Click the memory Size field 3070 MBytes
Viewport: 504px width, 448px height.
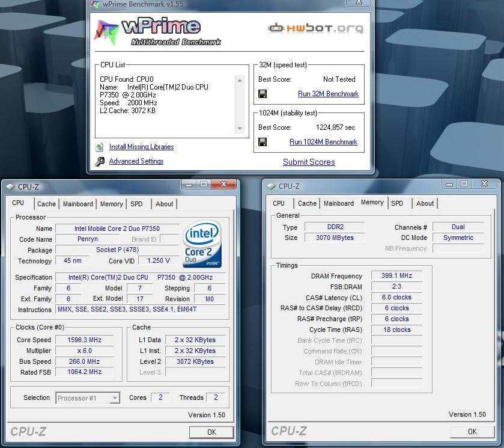(335, 238)
